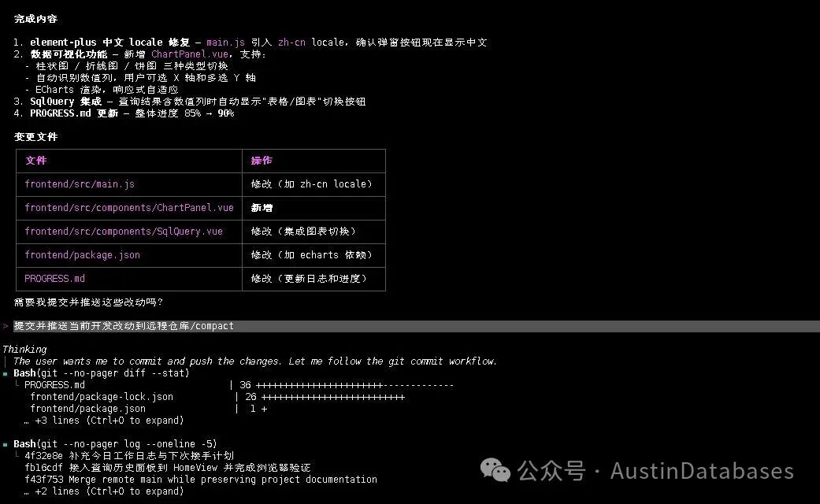The image size is (820, 504).
Task: Click the 修改（加 zh-cn locale） cell
Action: tap(312, 184)
